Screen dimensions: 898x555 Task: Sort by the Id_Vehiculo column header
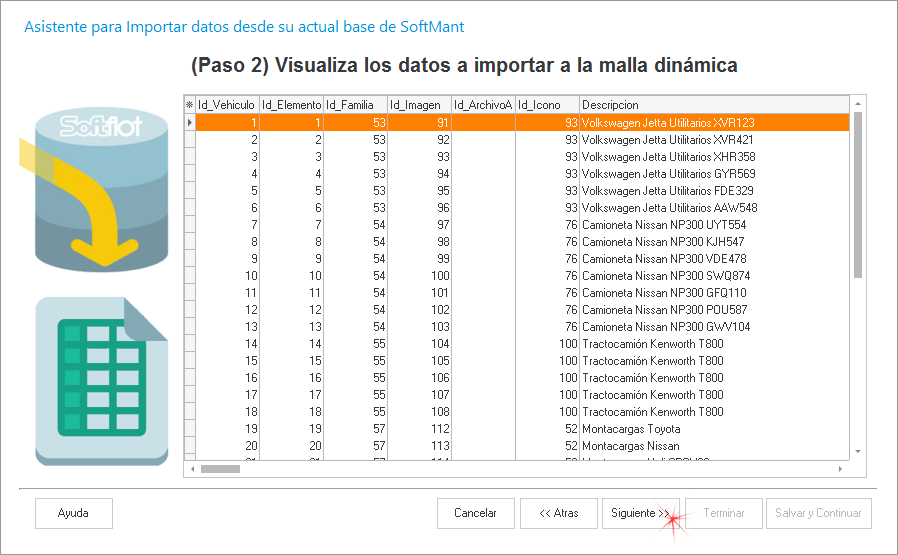pos(226,104)
